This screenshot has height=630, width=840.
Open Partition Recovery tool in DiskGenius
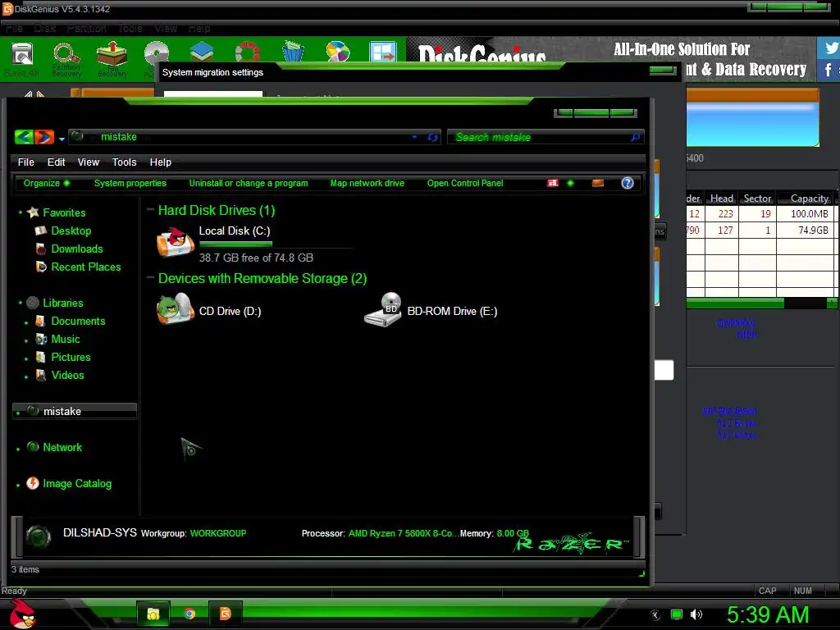click(66, 59)
